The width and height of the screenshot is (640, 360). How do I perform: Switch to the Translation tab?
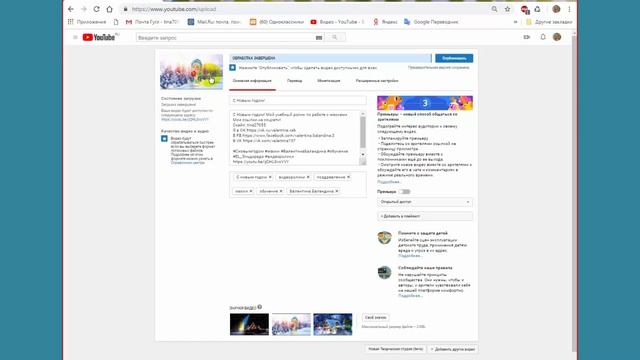(294, 81)
